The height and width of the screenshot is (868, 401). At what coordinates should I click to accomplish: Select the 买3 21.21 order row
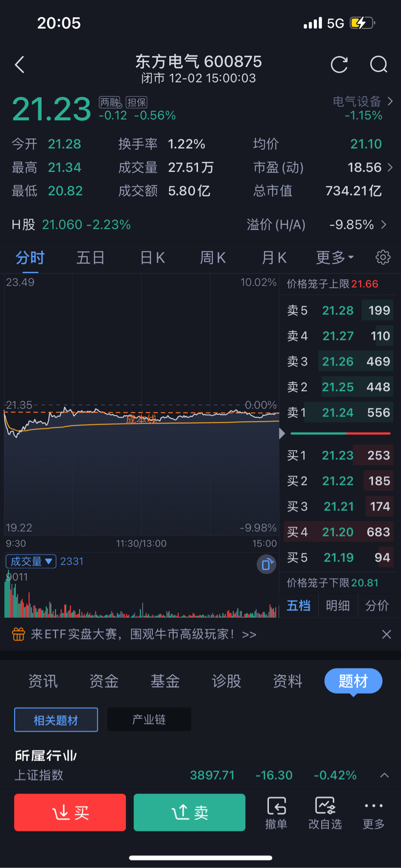pos(338,507)
